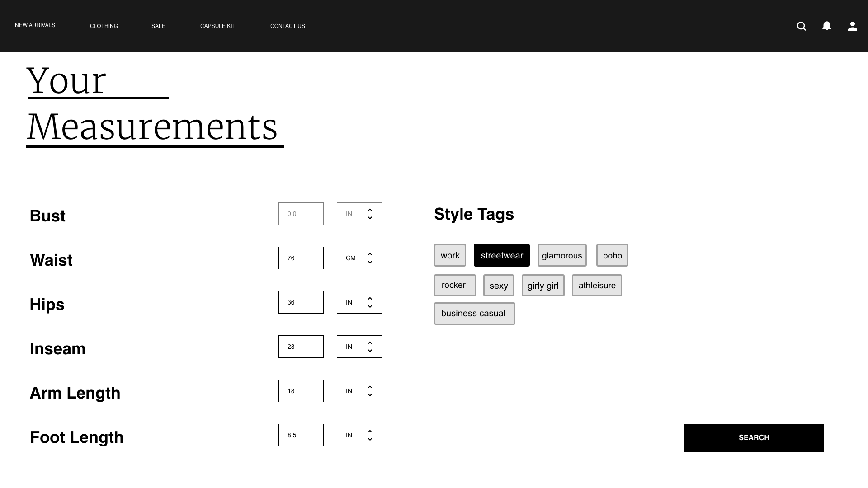This screenshot has height=488, width=868.
Task: Open search via magnifying glass icon
Action: pos(801,26)
